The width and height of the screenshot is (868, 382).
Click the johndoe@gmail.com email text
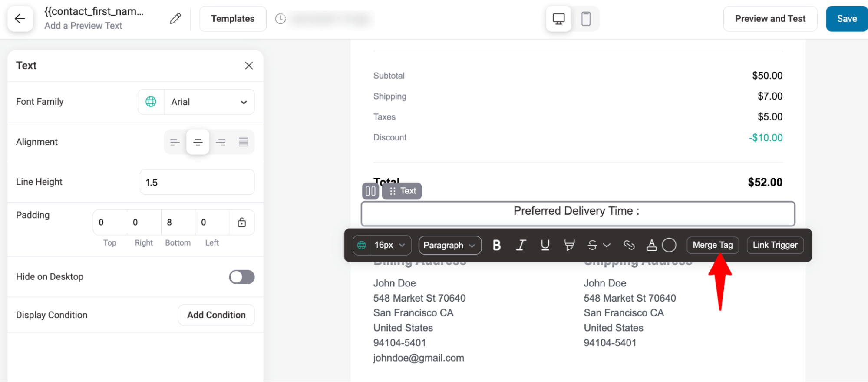[419, 358]
